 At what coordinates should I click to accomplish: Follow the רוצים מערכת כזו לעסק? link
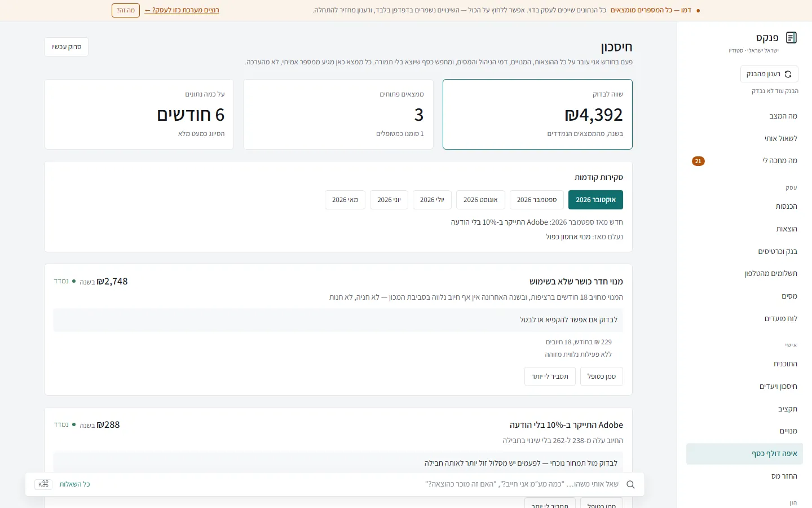click(182, 10)
